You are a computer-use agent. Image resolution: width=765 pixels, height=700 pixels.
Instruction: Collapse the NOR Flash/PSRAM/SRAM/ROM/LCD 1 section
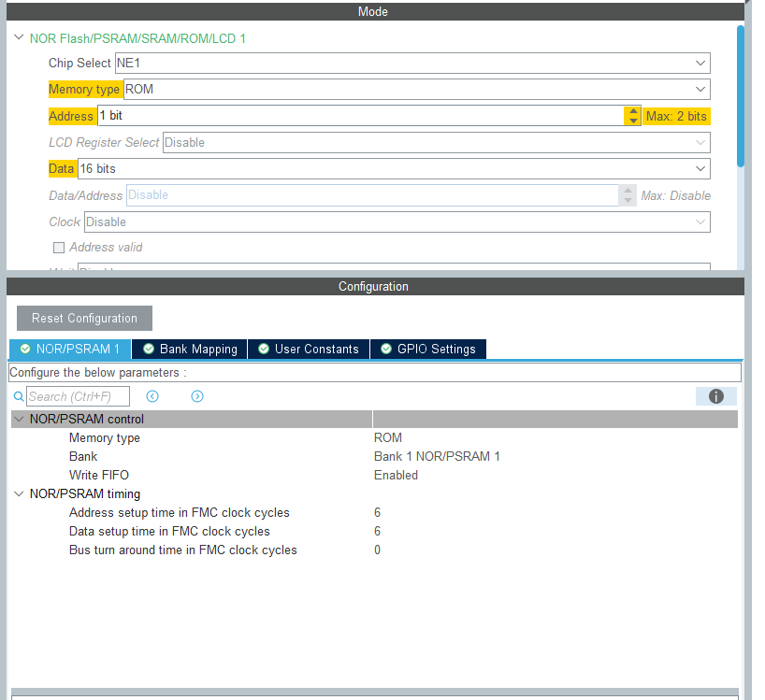(x=19, y=37)
